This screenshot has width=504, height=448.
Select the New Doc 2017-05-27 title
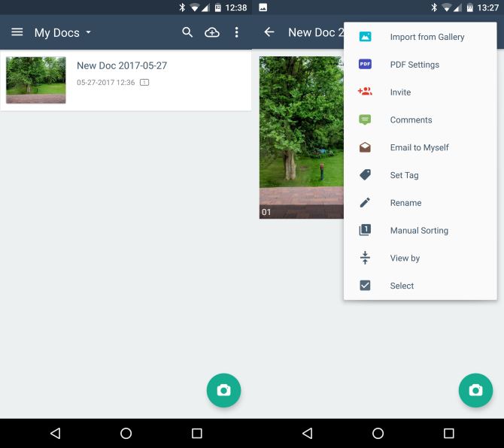click(x=122, y=65)
